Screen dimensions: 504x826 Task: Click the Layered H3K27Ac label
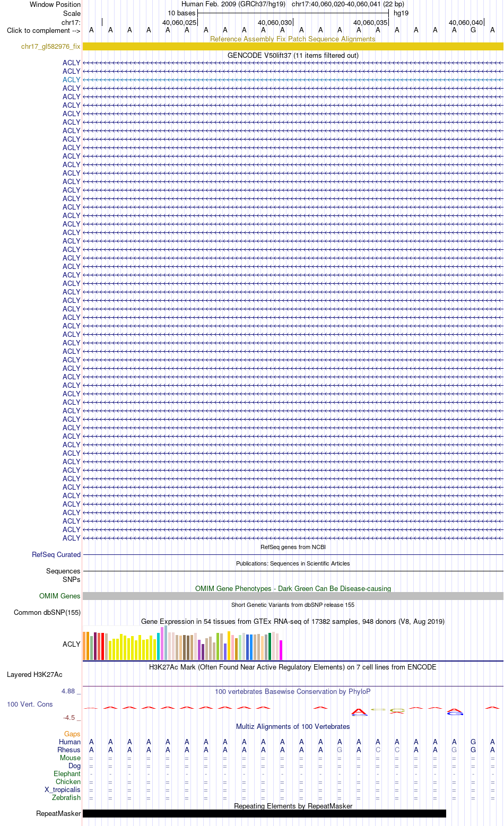tap(34, 674)
